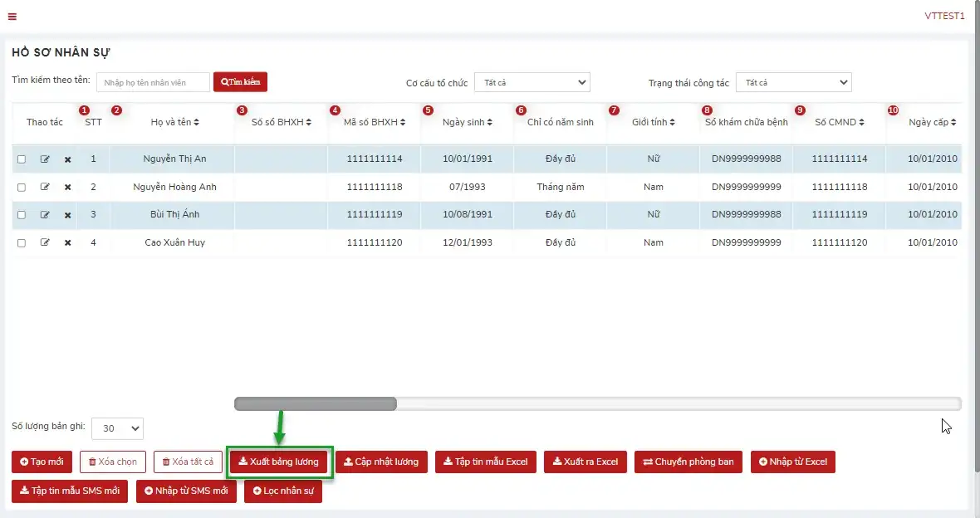Check the Cao Xuân Huy row checkbox
Image resolution: width=980 pixels, height=518 pixels.
pos(22,243)
